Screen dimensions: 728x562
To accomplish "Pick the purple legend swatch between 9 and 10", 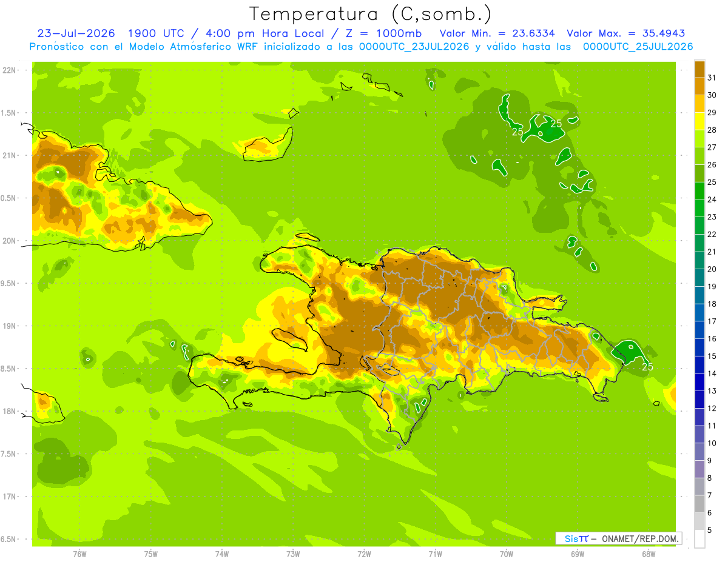I will pyautogui.click(x=699, y=452).
